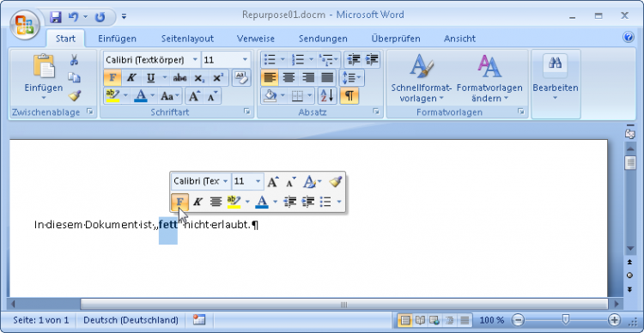Open ribbon font name dropdown
644x333 pixels.
[x=196, y=60]
